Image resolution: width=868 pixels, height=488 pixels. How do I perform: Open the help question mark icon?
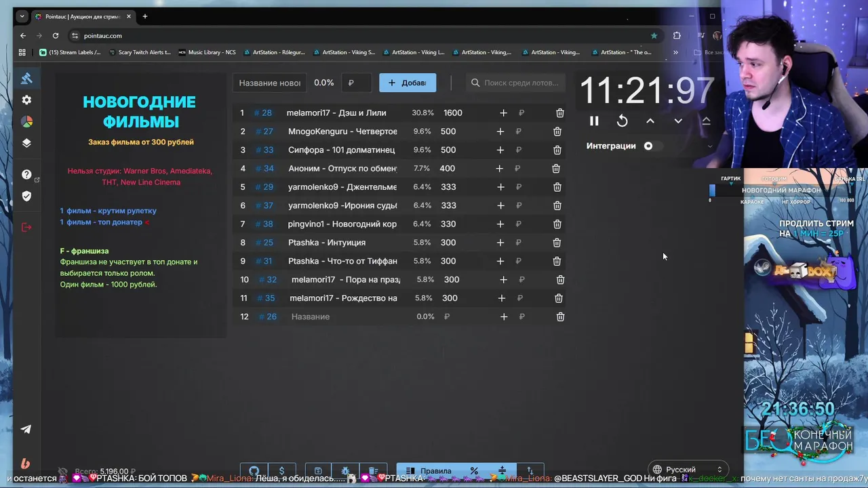click(26, 174)
